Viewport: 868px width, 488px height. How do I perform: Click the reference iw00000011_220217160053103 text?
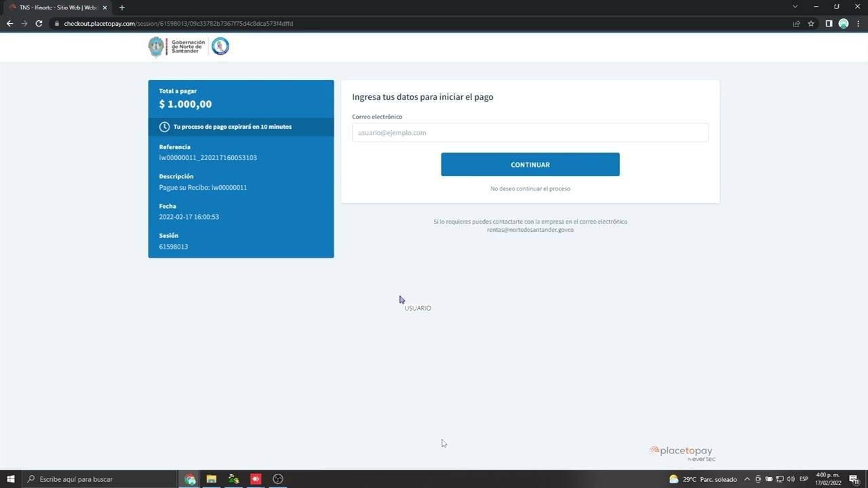pos(208,158)
